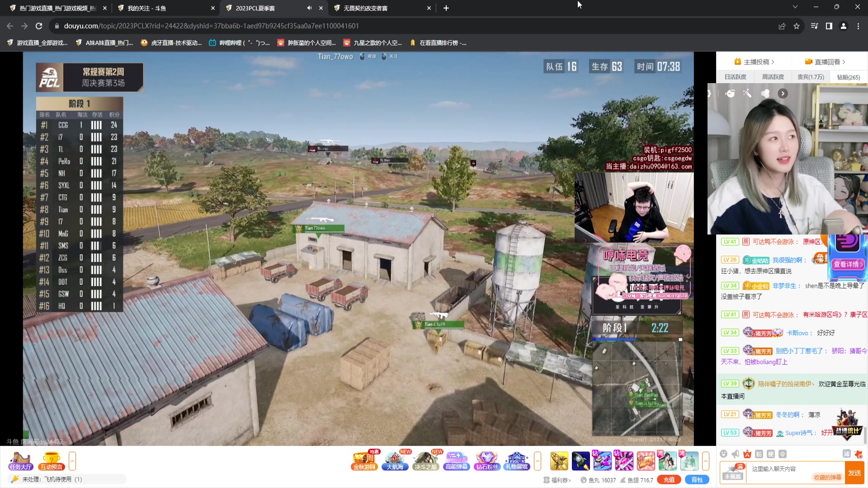The image size is (868, 488).
Task: Click the minus face icon on webcam overlay
Action: 730,94
